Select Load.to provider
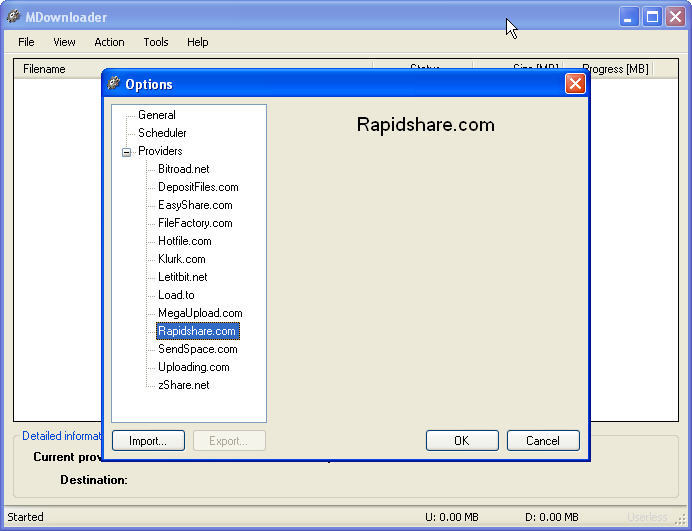The height and width of the screenshot is (531, 692). point(176,295)
